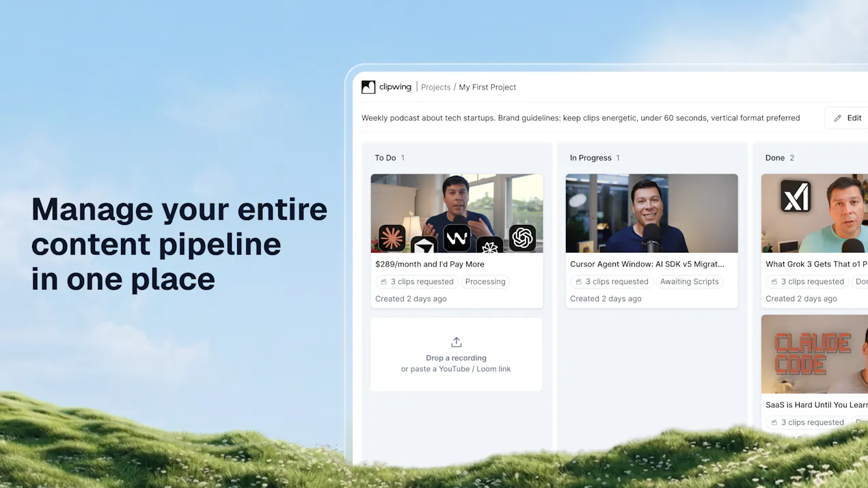Click 3 clips requested in In Progress card
Image resolution: width=868 pixels, height=488 pixels.
click(x=612, y=282)
